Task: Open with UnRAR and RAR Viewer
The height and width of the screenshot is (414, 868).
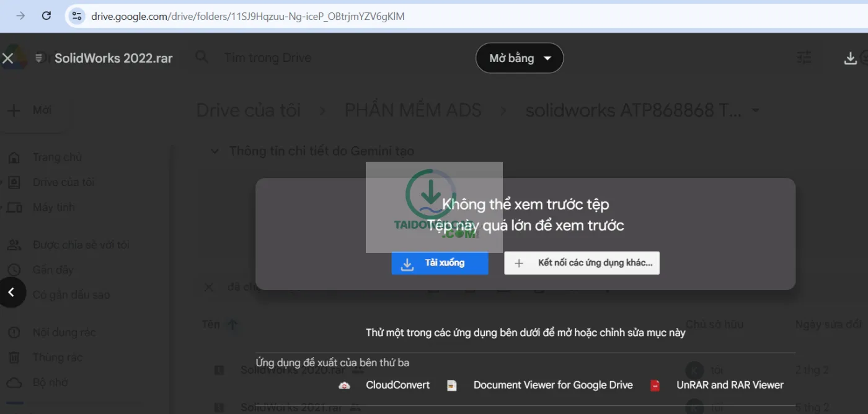Action: 730,385
